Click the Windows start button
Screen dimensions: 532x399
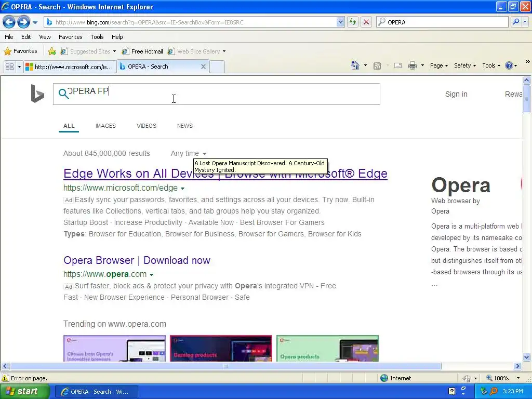(x=24, y=392)
